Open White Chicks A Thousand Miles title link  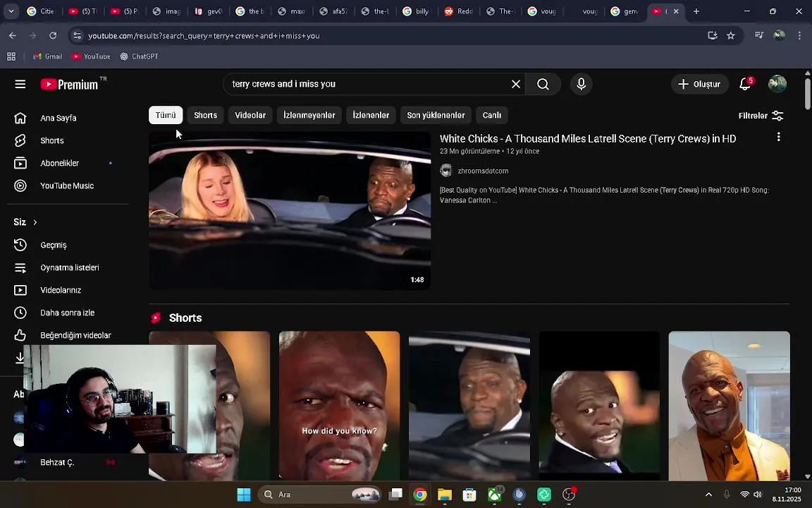click(588, 138)
